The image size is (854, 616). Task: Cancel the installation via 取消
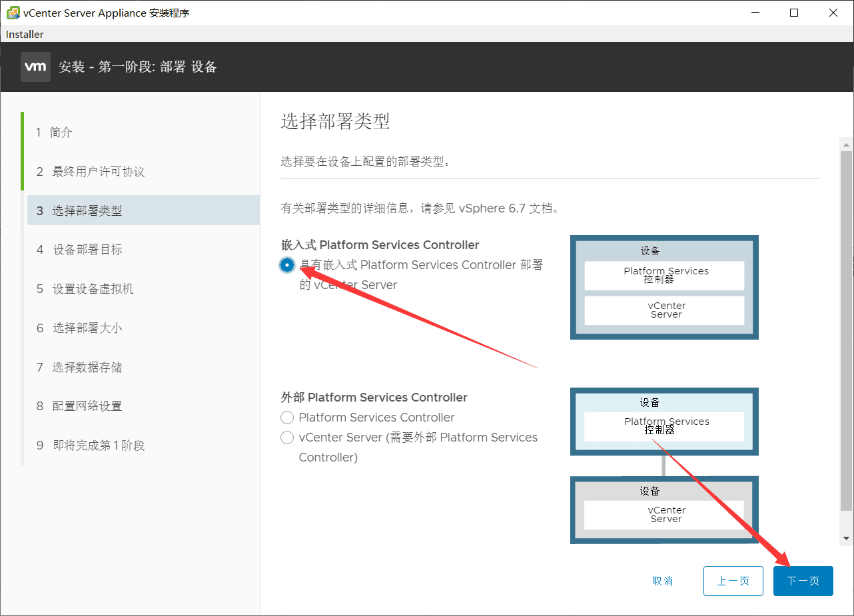tap(663, 581)
